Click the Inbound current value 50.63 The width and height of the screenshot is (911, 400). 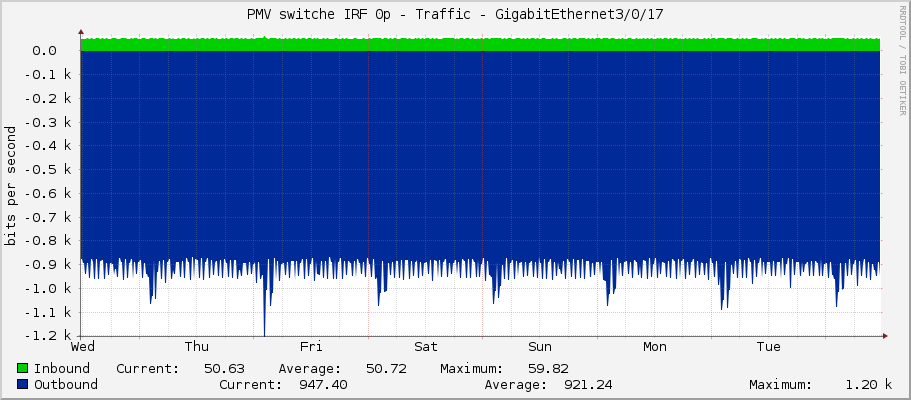[x=224, y=368]
